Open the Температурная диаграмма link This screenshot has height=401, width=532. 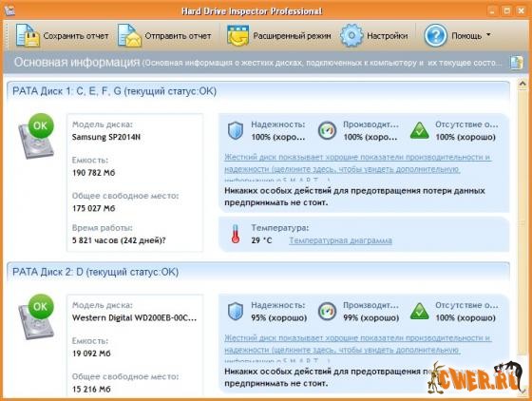[340, 240]
